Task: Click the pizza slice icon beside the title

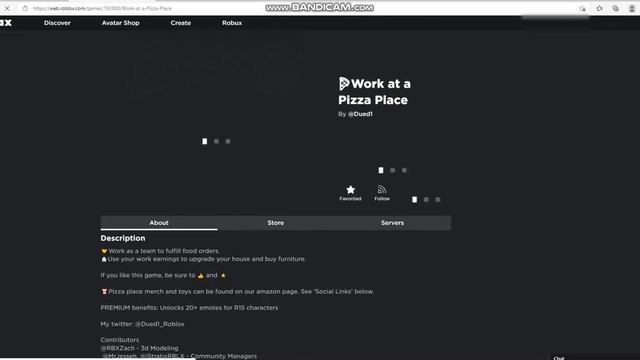Action: [x=344, y=84]
